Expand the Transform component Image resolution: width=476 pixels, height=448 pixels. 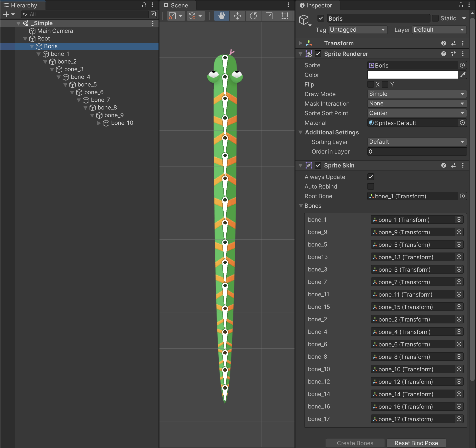click(x=300, y=43)
